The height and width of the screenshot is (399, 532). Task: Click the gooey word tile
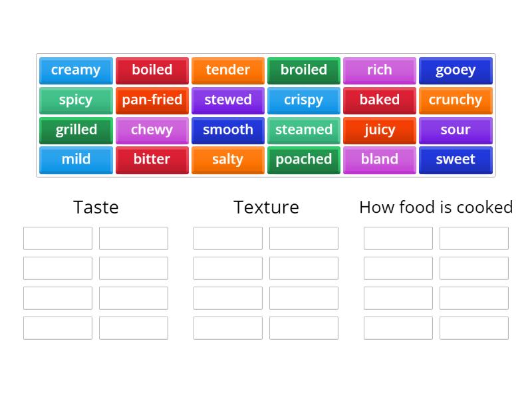tap(456, 70)
